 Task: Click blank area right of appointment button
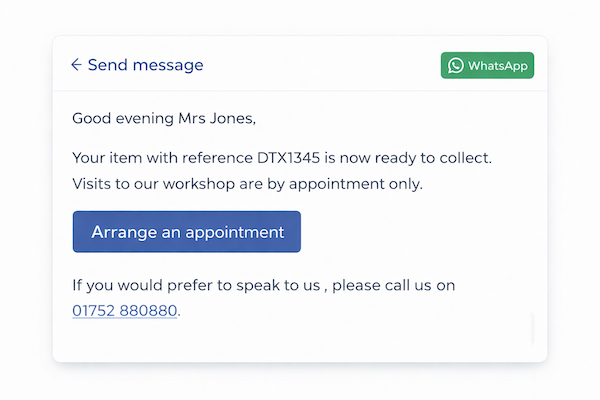point(420,232)
